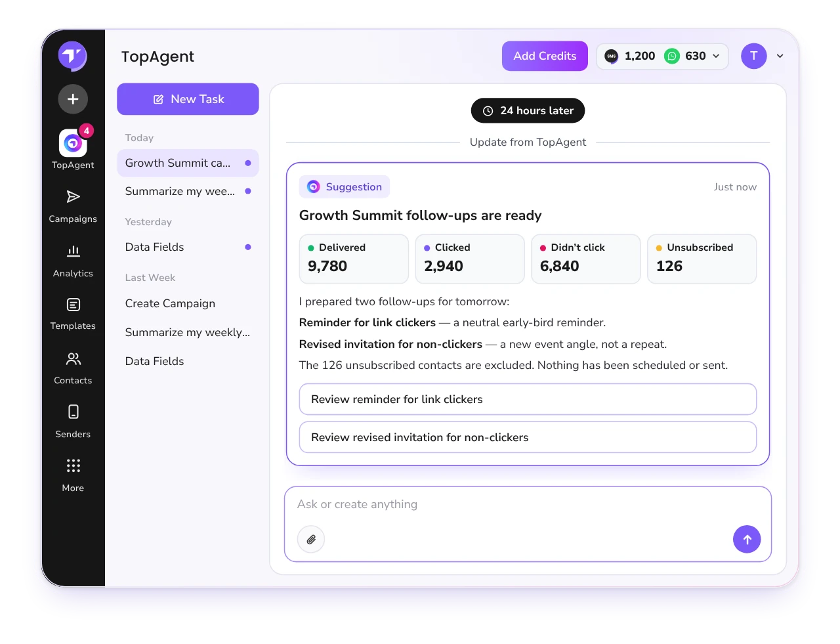Screen dimensions: 840x644
Task: Click the Update from TopAgent label
Action: tap(528, 142)
